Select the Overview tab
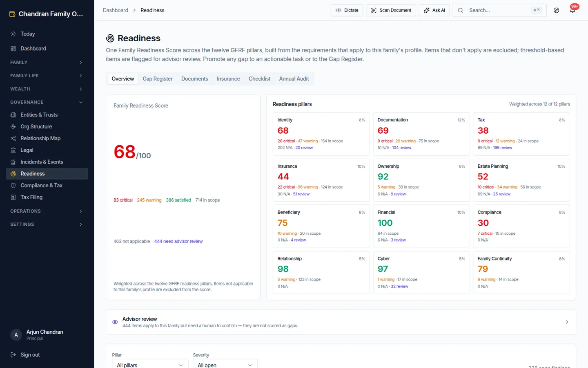Image resolution: width=588 pixels, height=368 pixels. (x=122, y=79)
